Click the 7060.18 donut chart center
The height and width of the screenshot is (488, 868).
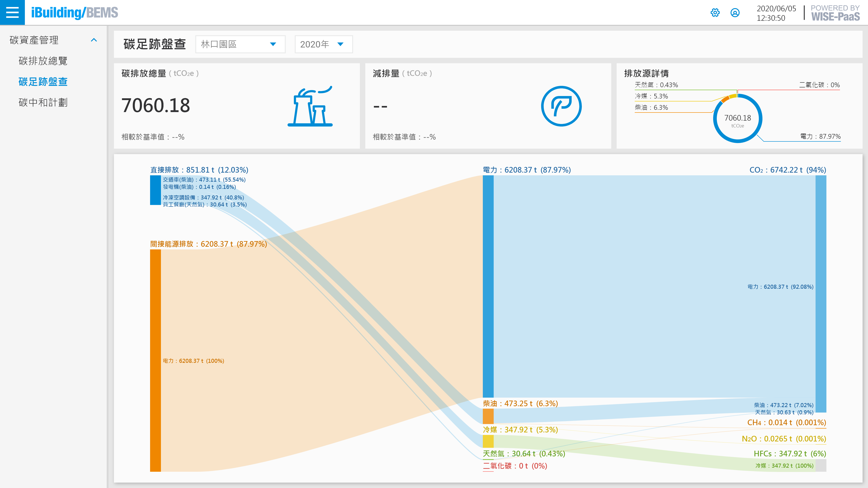click(737, 119)
